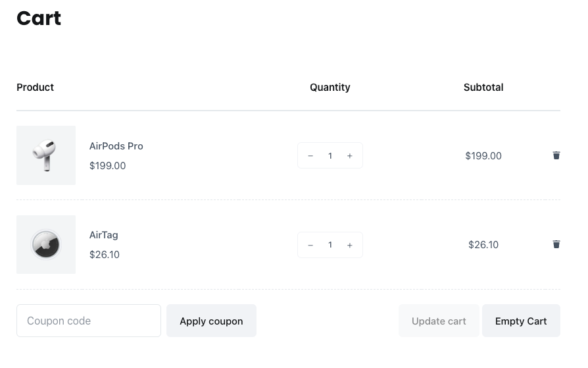
Task: Click the Subtotal column header
Action: pos(483,87)
